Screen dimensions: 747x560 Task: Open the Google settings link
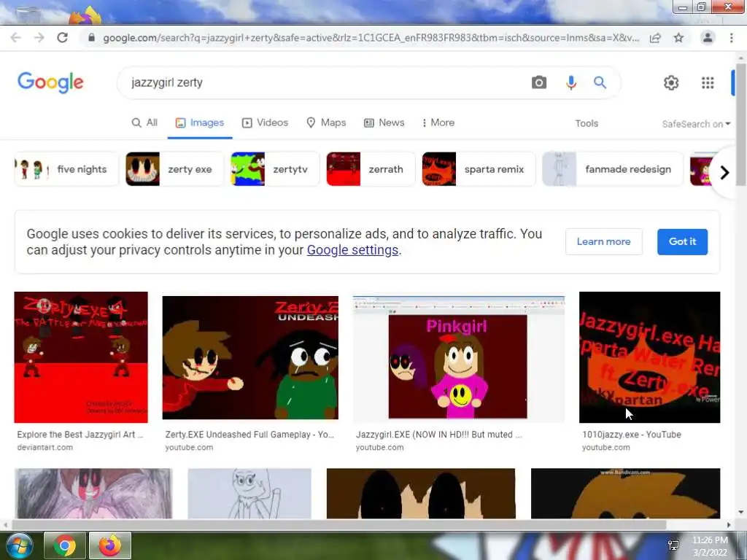352,250
